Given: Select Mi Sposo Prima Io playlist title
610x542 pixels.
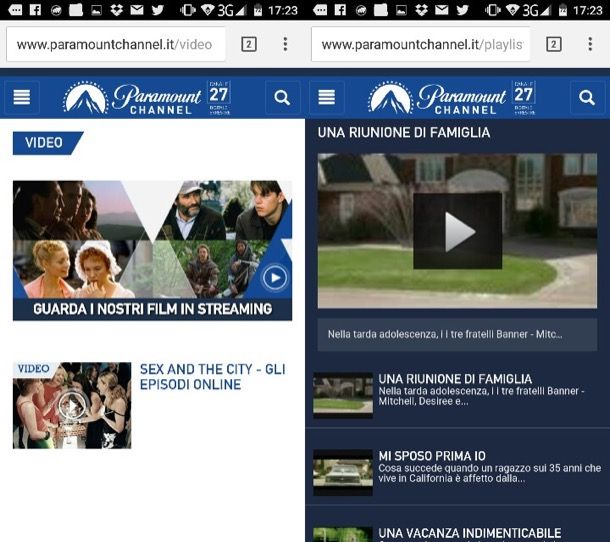Looking at the screenshot, I should [x=432, y=456].
